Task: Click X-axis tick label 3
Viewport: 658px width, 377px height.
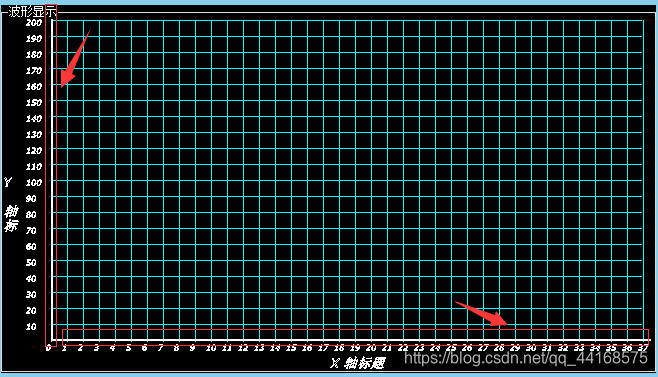Action: pos(97,348)
